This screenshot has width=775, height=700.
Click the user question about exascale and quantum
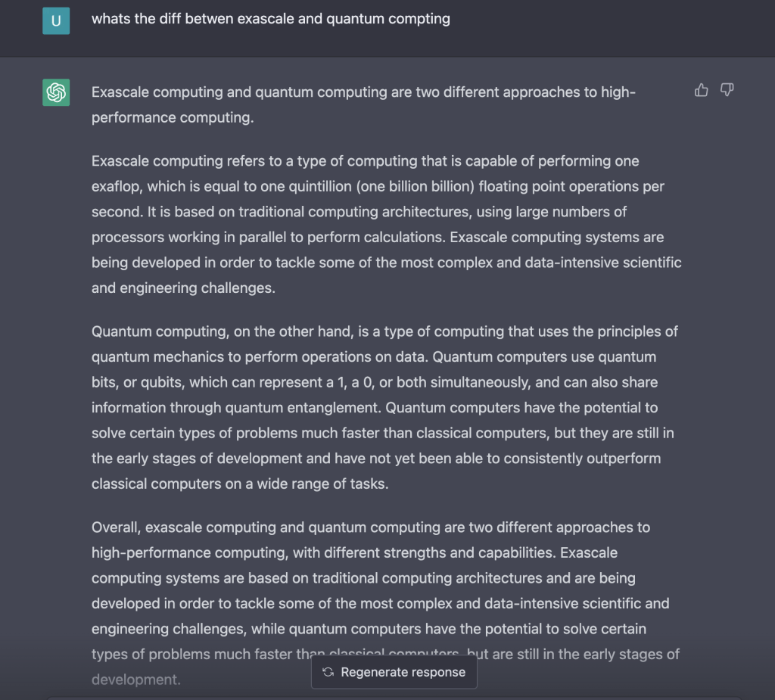coord(270,19)
